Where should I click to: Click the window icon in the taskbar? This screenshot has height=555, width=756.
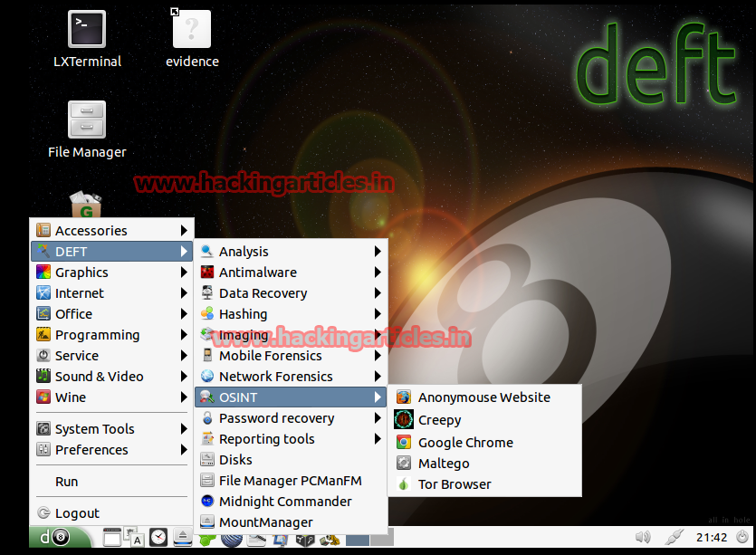point(112,537)
